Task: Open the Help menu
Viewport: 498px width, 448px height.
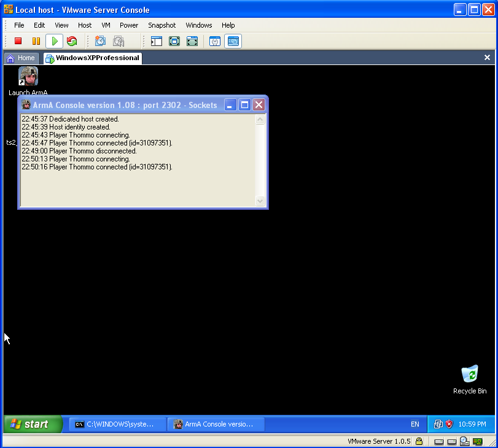Action: click(228, 25)
